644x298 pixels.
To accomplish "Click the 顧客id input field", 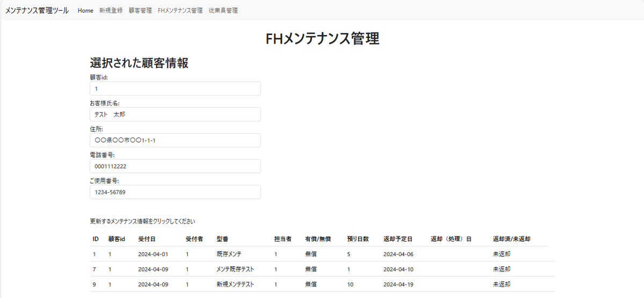I will (175, 89).
